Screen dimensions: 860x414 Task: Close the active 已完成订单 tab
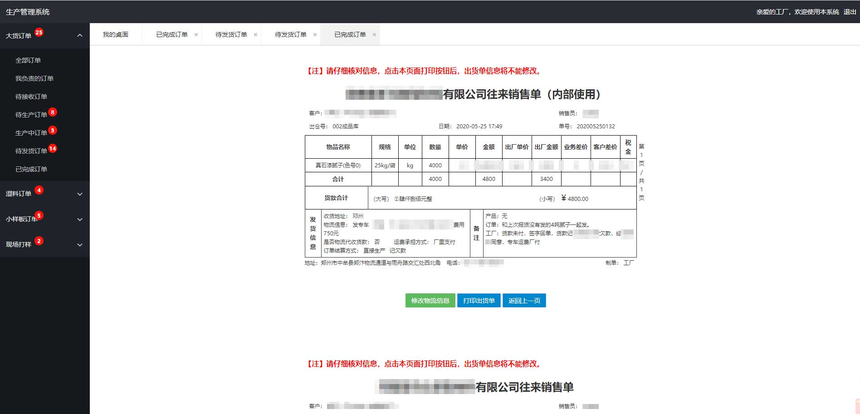tap(374, 35)
